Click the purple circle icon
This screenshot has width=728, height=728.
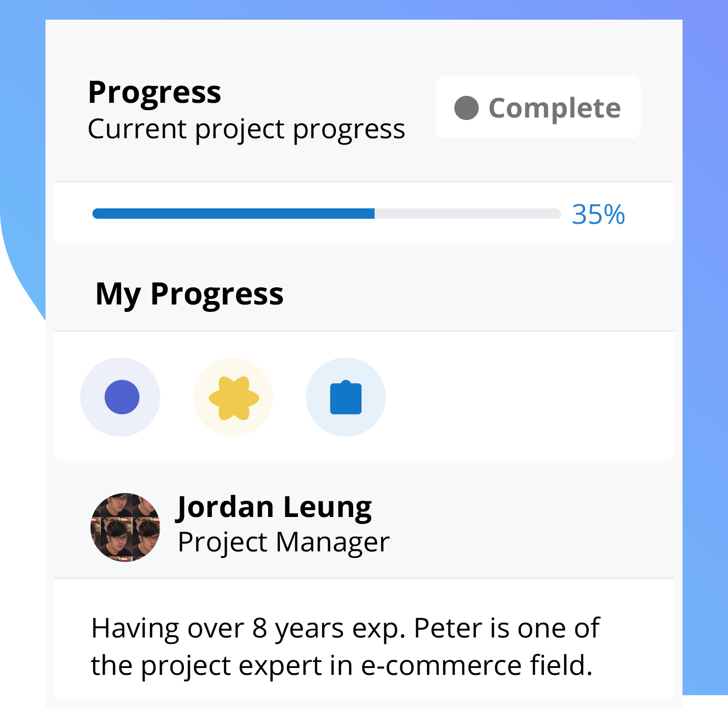(121, 397)
